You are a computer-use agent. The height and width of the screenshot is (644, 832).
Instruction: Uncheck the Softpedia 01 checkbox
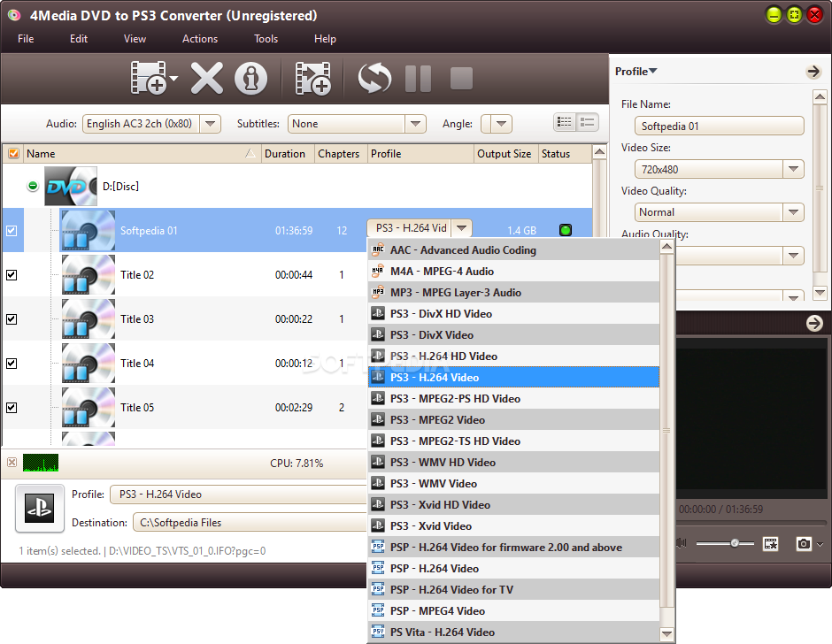(x=12, y=231)
